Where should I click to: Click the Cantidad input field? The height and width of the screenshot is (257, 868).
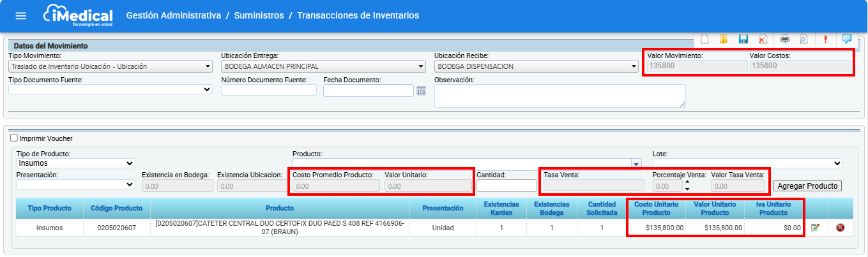[506, 186]
